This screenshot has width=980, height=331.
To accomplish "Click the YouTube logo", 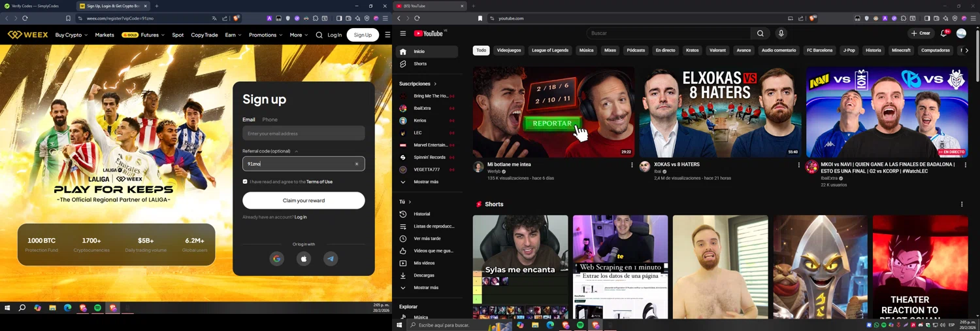I will tap(429, 33).
